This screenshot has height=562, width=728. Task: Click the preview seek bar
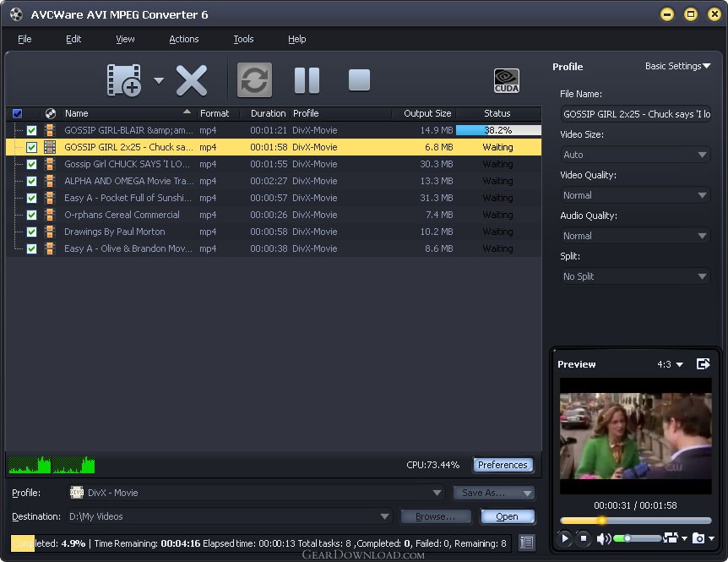636,521
